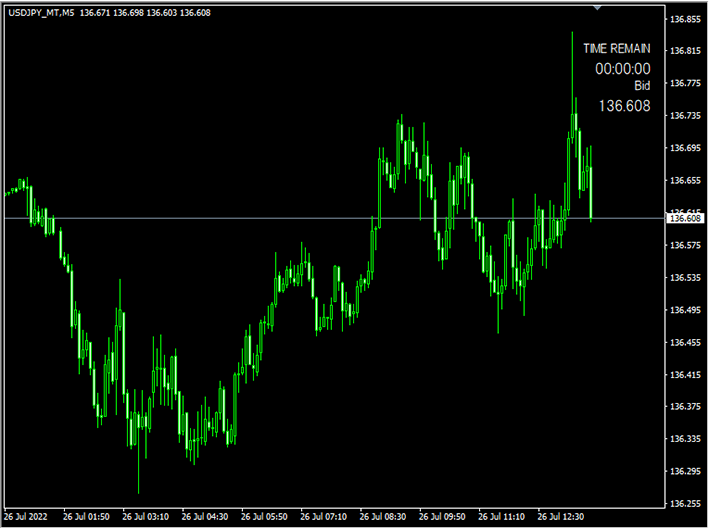Click the 00:00:00 countdown value

623,69
